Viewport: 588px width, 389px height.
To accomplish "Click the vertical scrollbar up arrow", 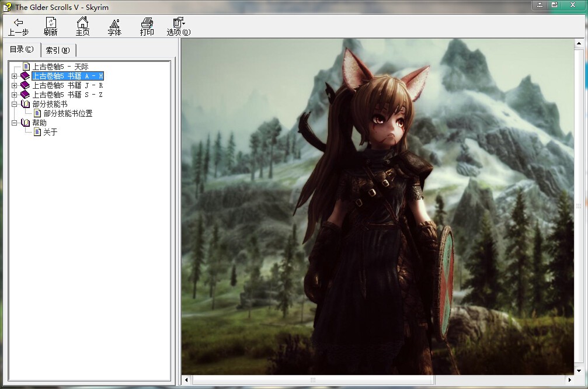I will coord(579,44).
